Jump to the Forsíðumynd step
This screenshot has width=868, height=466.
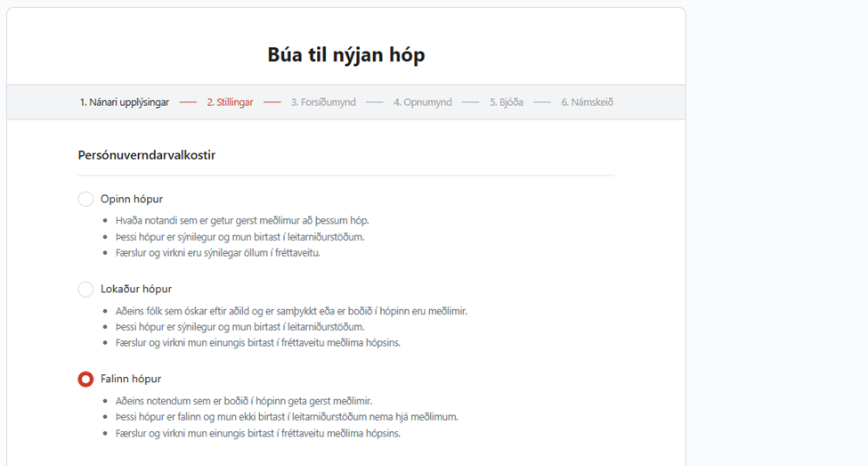[x=323, y=102]
